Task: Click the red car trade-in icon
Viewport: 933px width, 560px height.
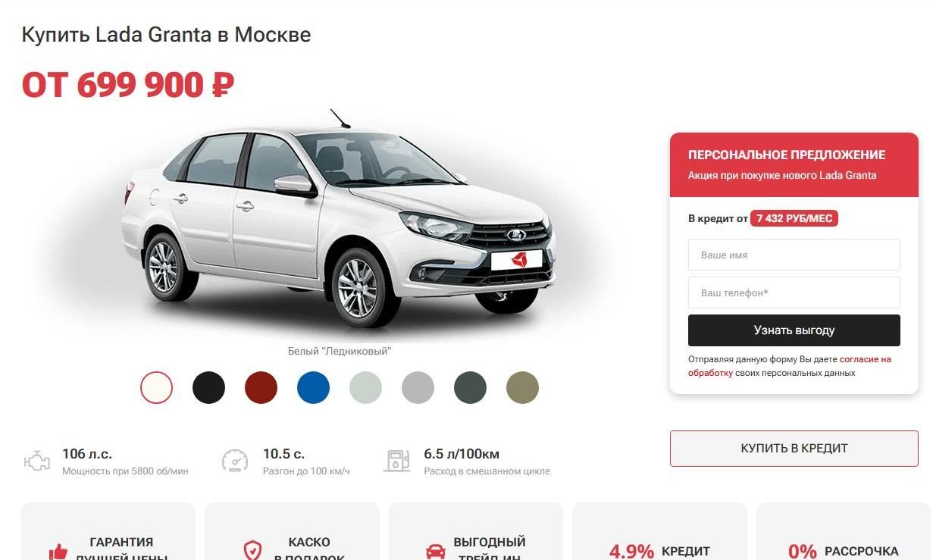Action: click(x=436, y=552)
